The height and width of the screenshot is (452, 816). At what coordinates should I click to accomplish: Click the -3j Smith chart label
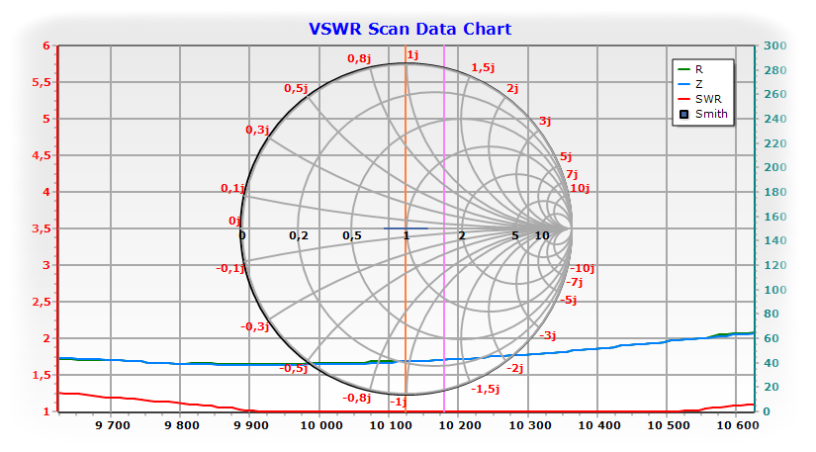pyautogui.click(x=547, y=335)
